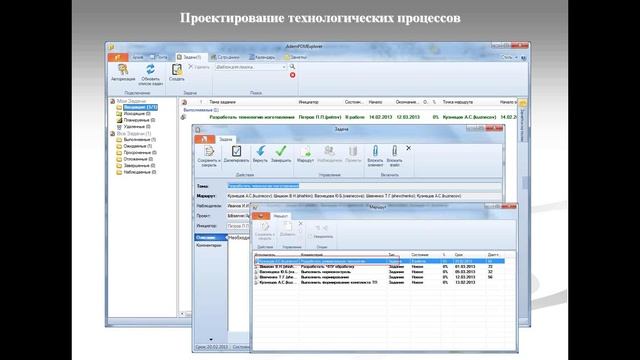Open the orange menu button in Задача window

pos(204,139)
